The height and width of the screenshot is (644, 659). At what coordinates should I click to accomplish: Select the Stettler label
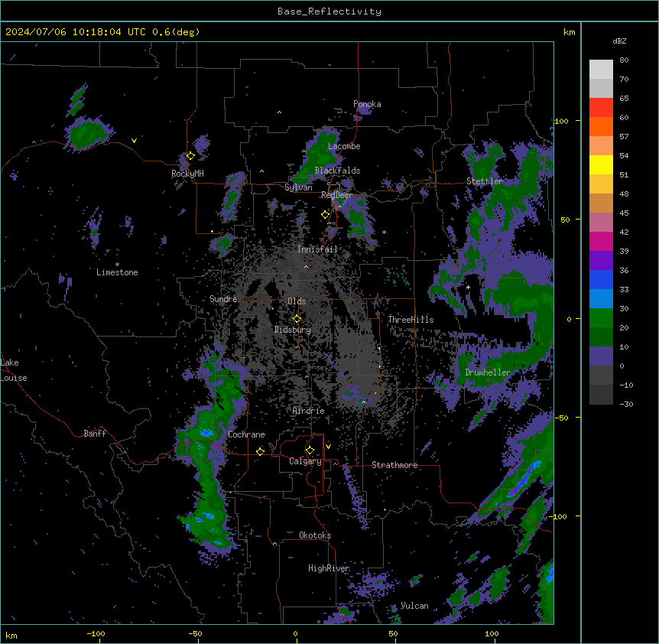tap(484, 181)
